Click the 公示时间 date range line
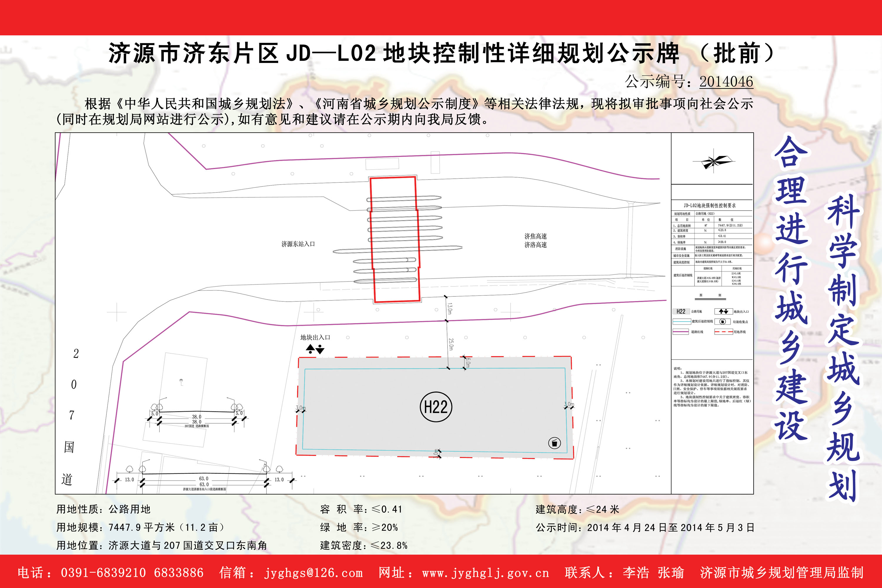The width and height of the screenshot is (882, 588). pos(645,527)
